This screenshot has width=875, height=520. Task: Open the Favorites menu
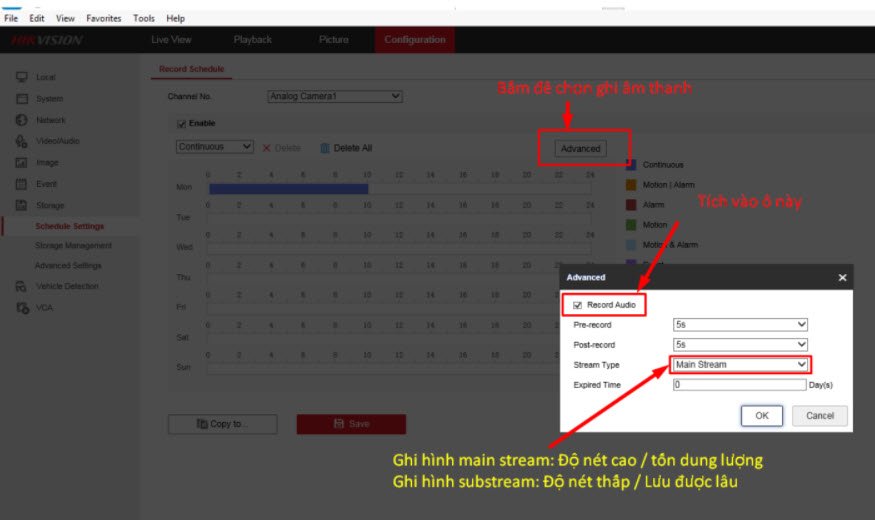pyautogui.click(x=103, y=18)
